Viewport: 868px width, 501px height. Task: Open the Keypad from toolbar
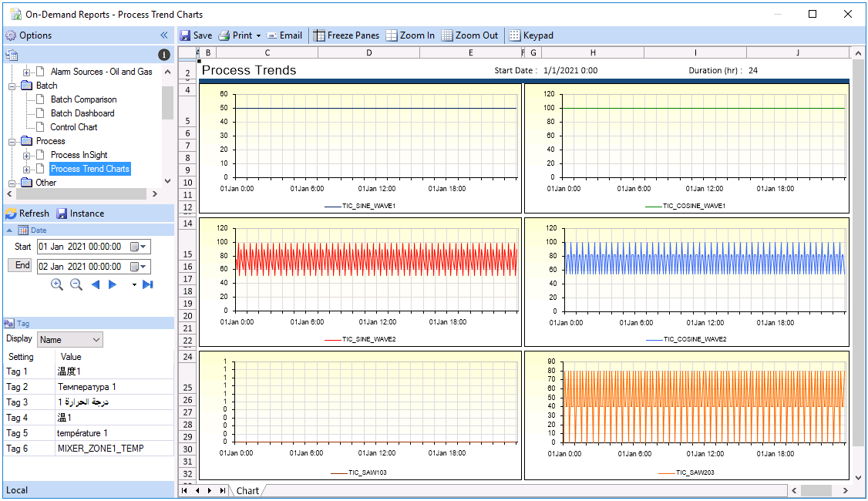pyautogui.click(x=531, y=35)
